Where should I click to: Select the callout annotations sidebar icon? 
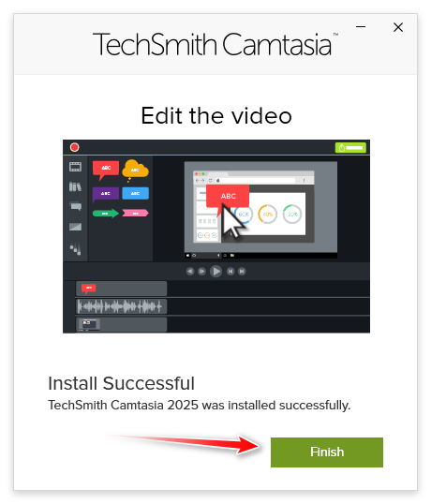coord(76,206)
